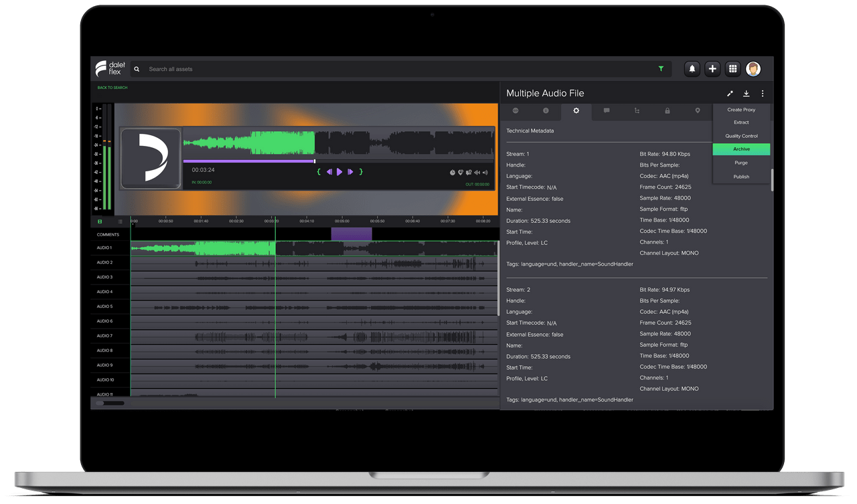Choose Publish in the actions menu

(741, 177)
